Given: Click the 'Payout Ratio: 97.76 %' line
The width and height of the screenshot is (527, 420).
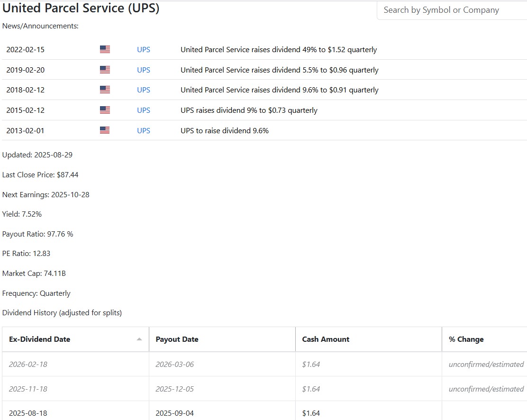Looking at the screenshot, I should (x=37, y=234).
